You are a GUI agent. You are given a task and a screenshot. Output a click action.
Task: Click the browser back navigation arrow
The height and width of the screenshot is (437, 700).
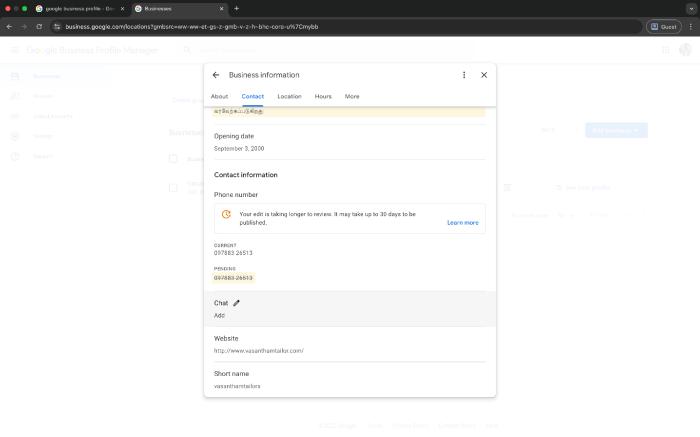point(10,26)
